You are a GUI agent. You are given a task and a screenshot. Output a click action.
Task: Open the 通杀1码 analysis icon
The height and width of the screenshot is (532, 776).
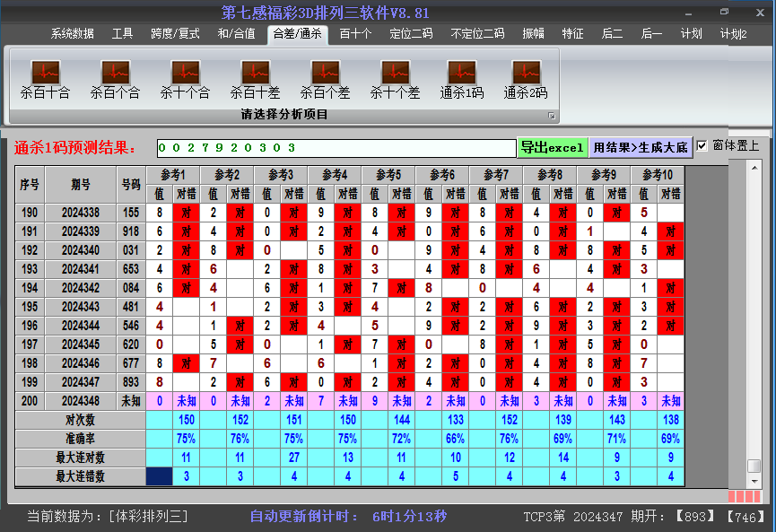coord(462,79)
